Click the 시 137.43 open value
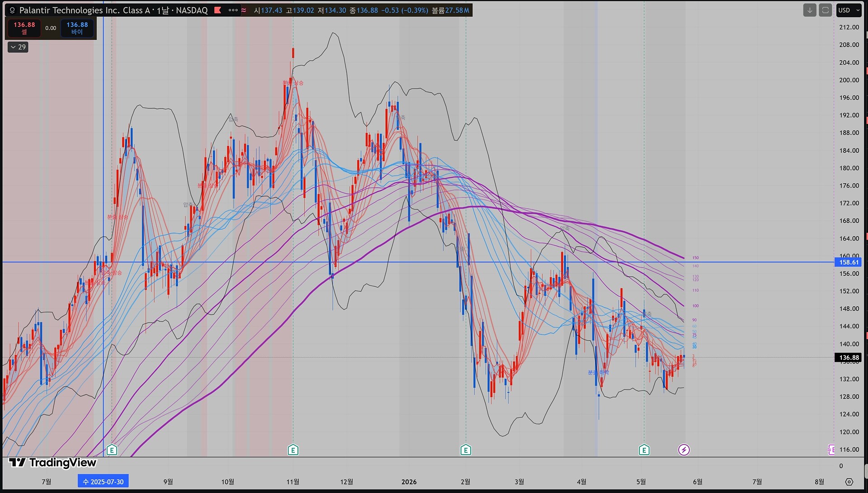The image size is (868, 493). [x=268, y=10]
